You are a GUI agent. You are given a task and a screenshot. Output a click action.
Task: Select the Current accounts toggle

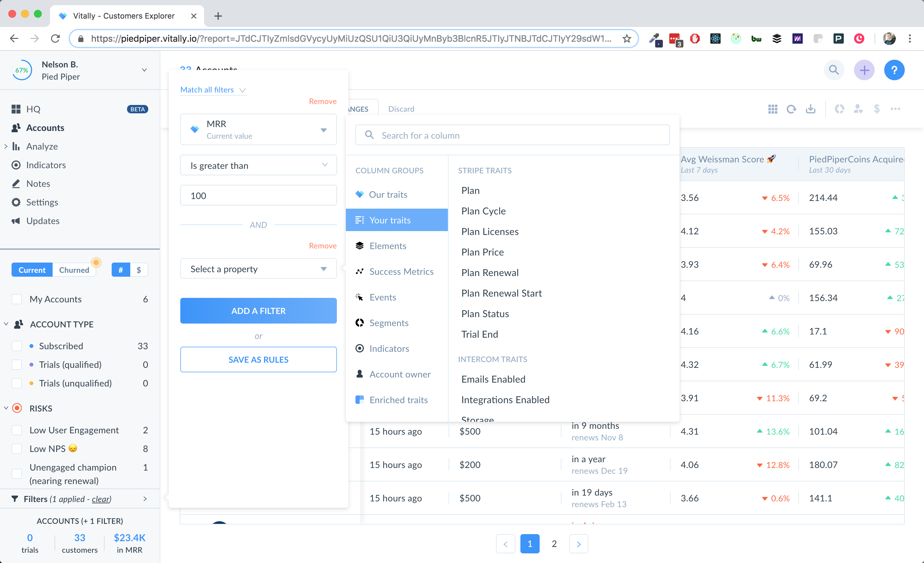click(x=32, y=270)
